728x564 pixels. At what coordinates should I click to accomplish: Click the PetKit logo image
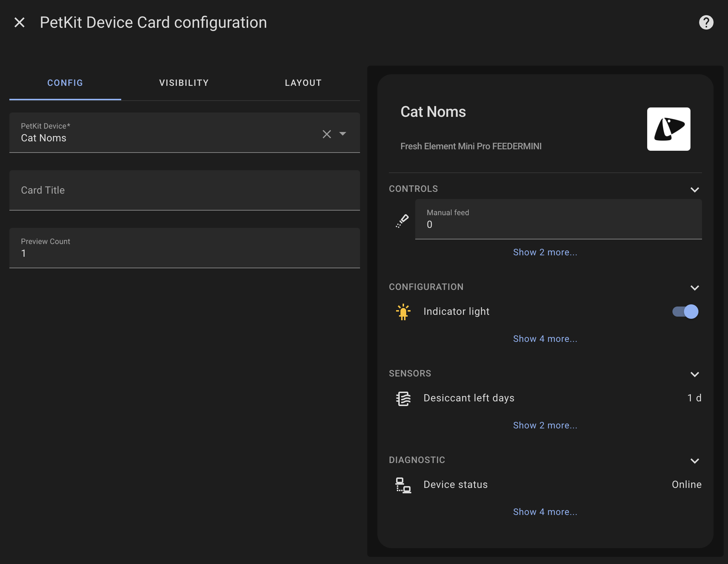pyautogui.click(x=668, y=129)
